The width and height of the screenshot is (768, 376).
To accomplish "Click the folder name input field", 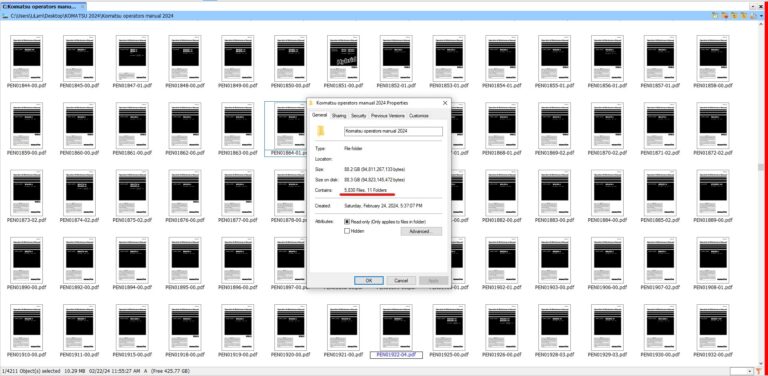I will click(x=393, y=131).
